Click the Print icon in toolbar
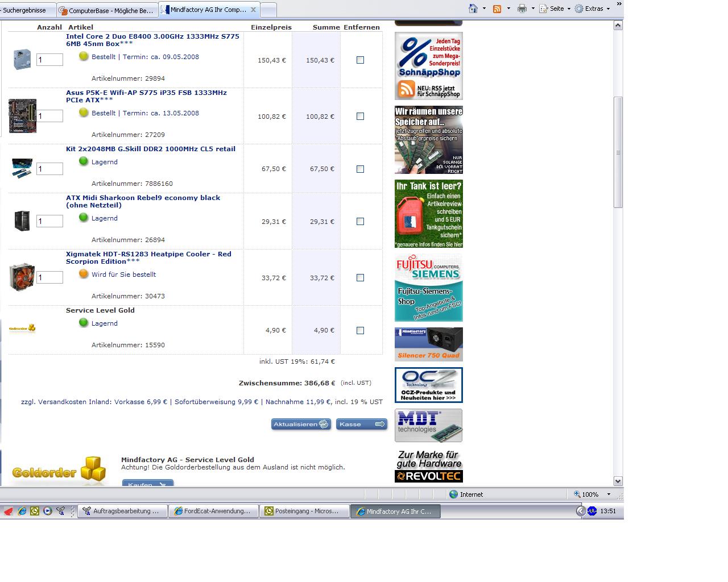The image size is (728, 582). click(x=522, y=9)
